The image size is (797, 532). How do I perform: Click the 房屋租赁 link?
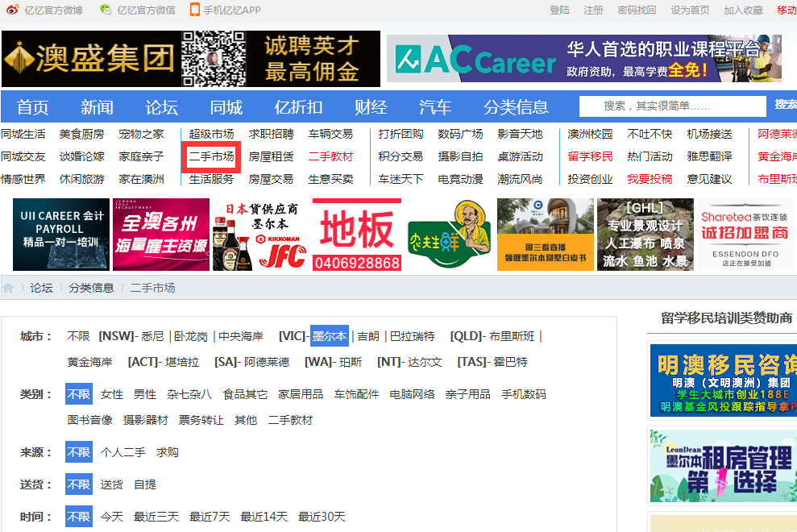click(x=271, y=156)
